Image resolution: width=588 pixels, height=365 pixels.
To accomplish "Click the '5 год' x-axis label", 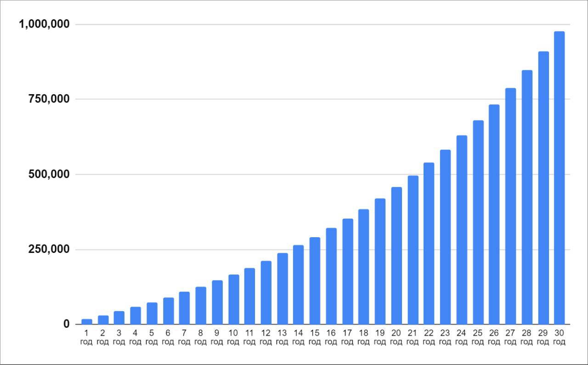I will tap(152, 337).
